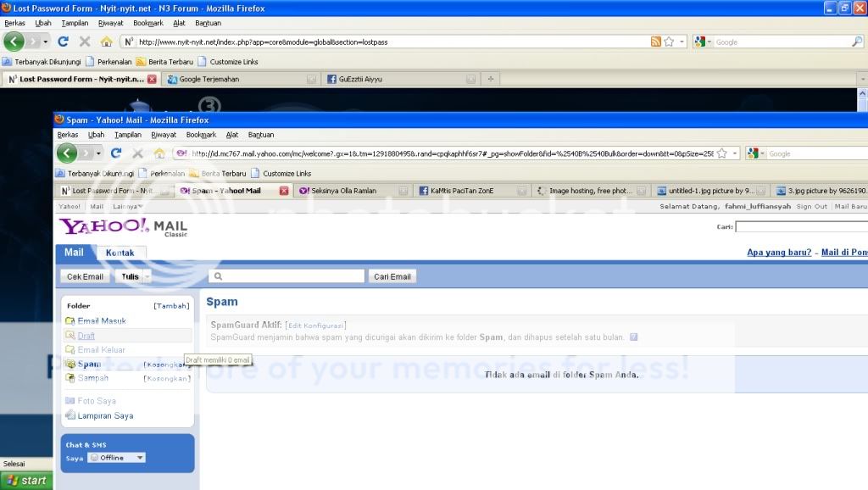
Task: Click the Sign Out link
Action: pos(811,206)
